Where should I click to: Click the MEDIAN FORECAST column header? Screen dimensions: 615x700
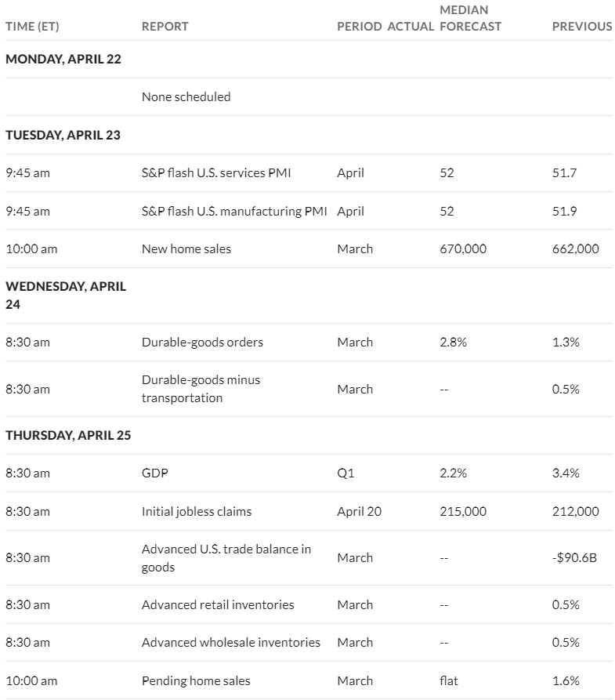[470, 18]
